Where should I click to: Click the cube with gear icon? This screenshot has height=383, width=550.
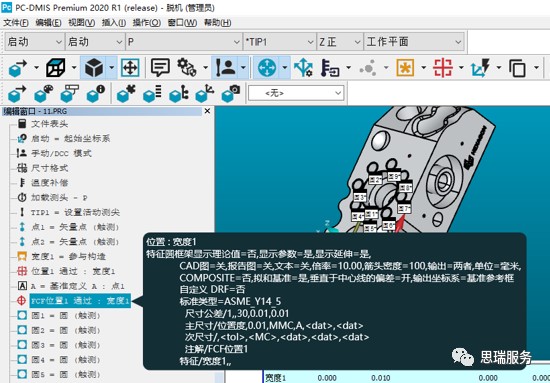click(x=126, y=93)
